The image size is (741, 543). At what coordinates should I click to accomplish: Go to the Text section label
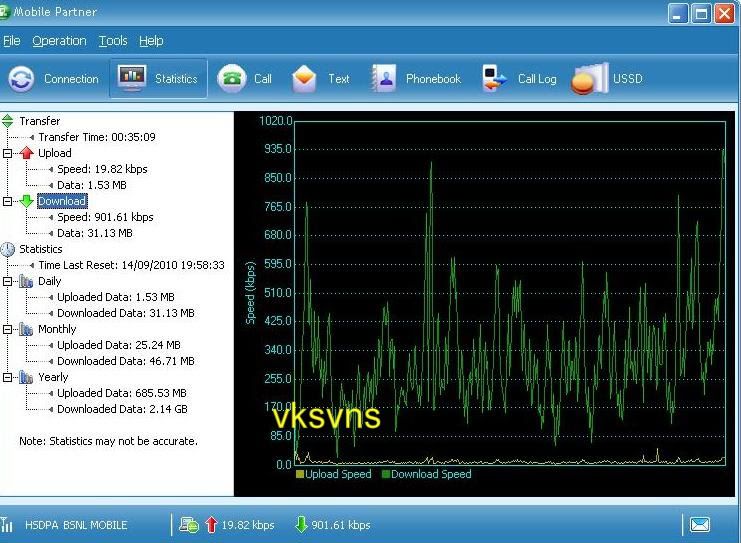[339, 78]
